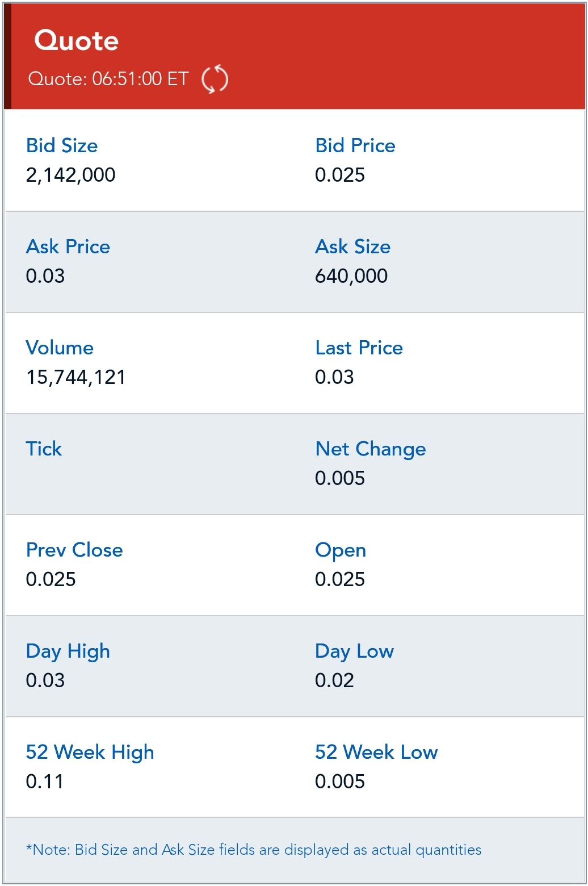The image size is (588, 886).
Task: Click the Net Change label
Action: tap(371, 449)
